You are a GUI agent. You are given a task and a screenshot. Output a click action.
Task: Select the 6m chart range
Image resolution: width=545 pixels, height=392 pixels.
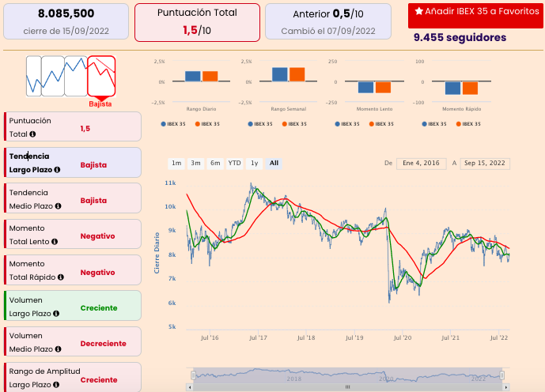pyautogui.click(x=215, y=163)
